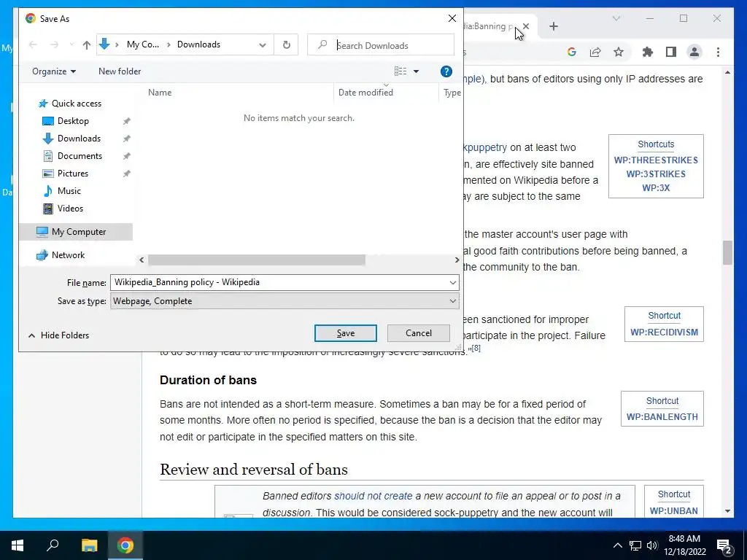This screenshot has width=747, height=560.
Task: Open a new Chrome tab
Action: point(553,26)
